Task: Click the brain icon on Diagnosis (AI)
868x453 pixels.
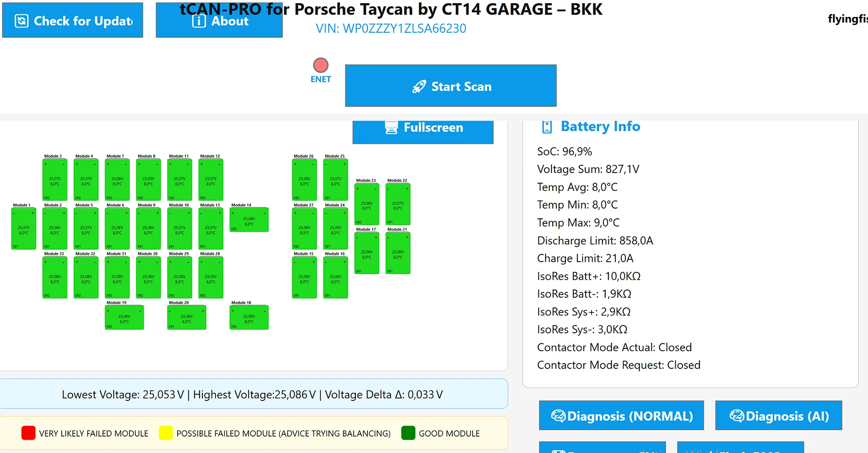Action: click(x=737, y=416)
